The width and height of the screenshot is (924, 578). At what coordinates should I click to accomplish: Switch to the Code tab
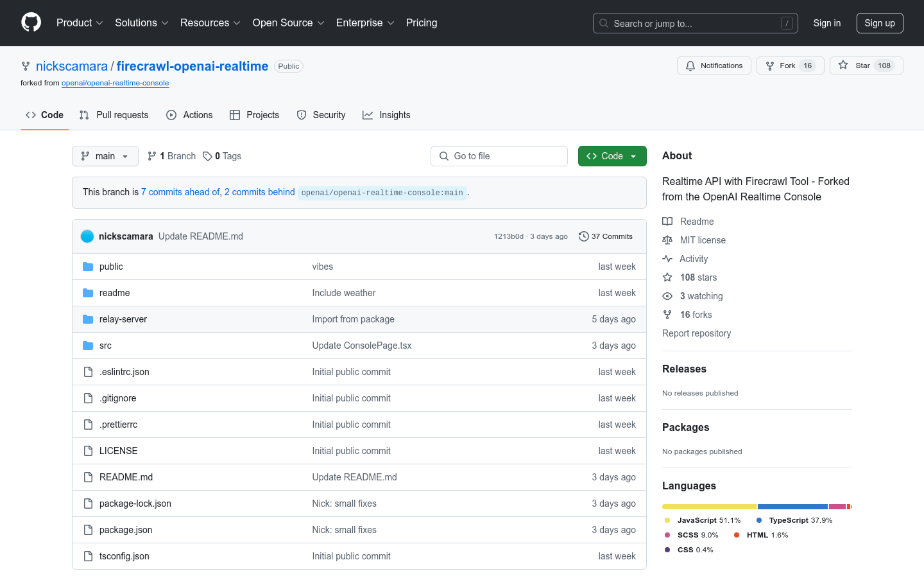(45, 115)
